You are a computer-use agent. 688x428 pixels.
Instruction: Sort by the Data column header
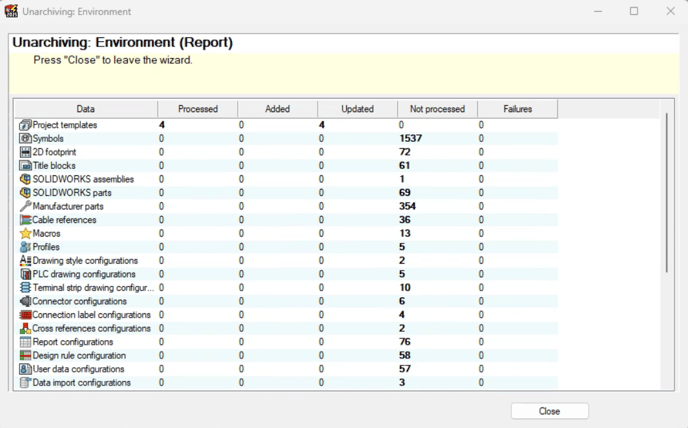pos(86,109)
